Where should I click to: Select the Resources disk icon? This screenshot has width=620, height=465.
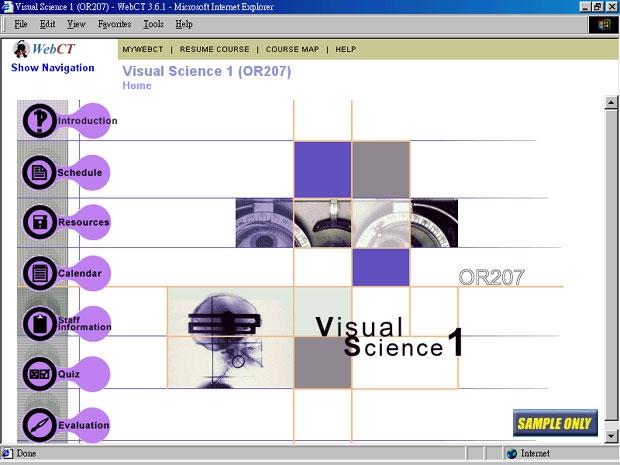tap(40, 222)
